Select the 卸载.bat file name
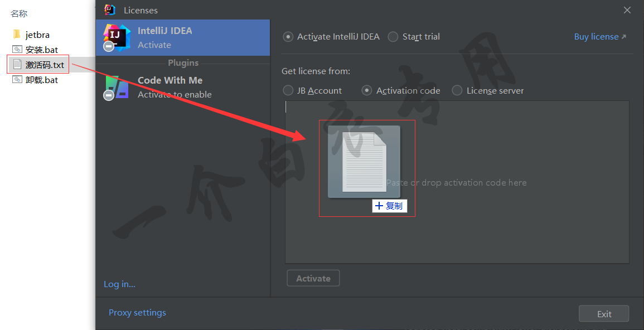The height and width of the screenshot is (330, 644). (42, 80)
